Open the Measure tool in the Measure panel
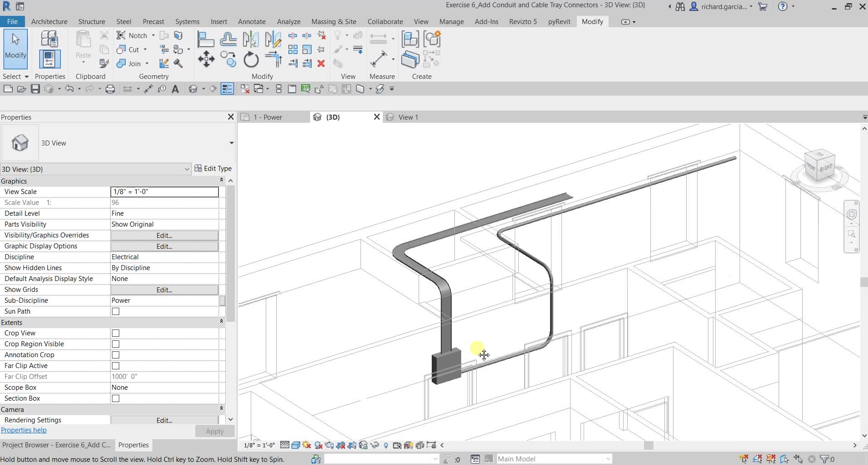The width and height of the screenshot is (868, 465). point(380,59)
